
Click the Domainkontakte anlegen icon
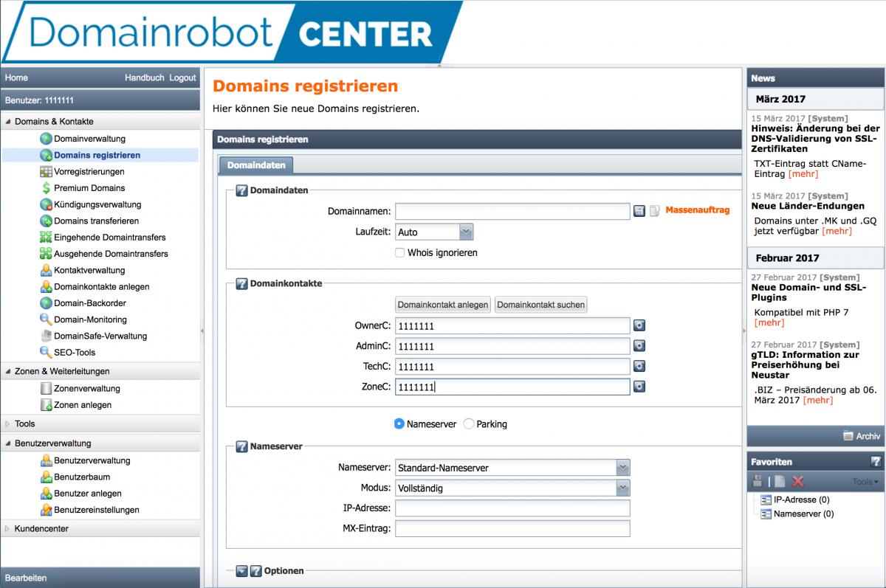46,286
